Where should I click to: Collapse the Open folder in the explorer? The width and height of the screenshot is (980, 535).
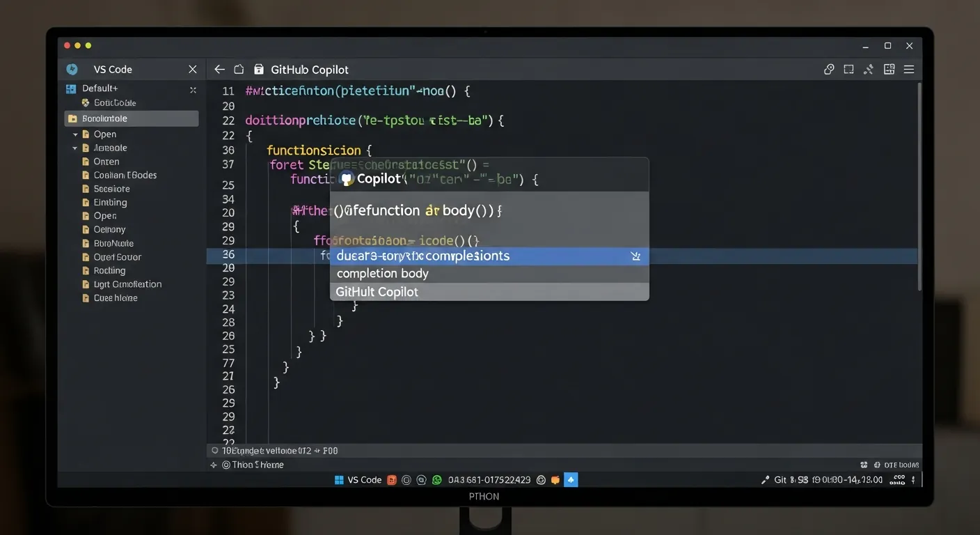point(76,134)
